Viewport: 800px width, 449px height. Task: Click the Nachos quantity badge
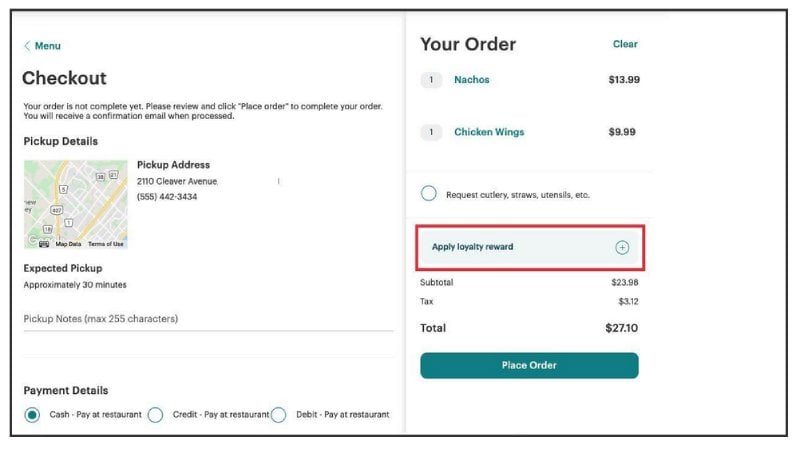(431, 80)
